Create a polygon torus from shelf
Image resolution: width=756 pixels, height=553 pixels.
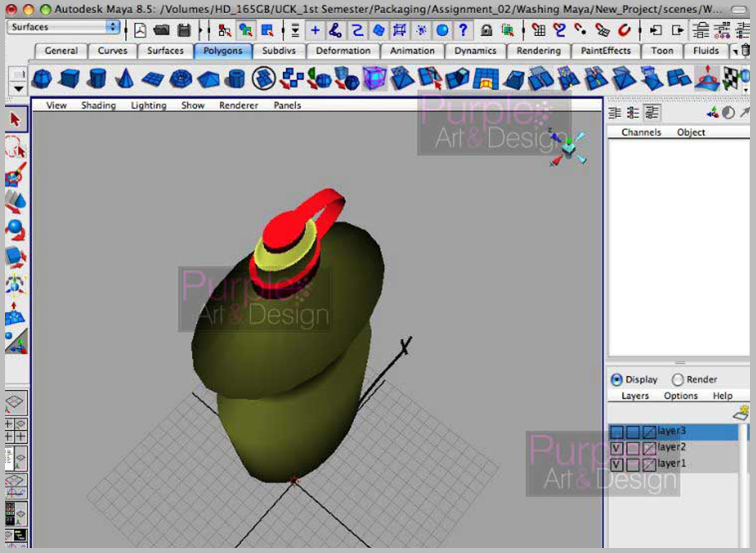tap(181, 79)
